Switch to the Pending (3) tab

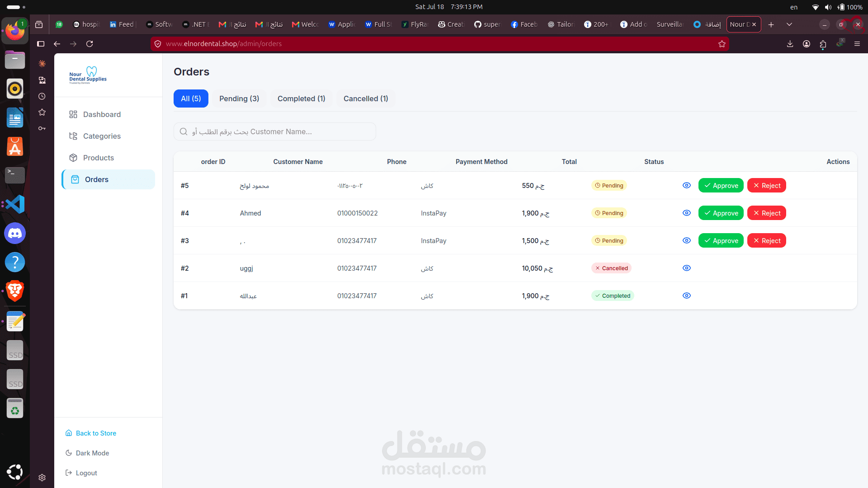(x=239, y=99)
